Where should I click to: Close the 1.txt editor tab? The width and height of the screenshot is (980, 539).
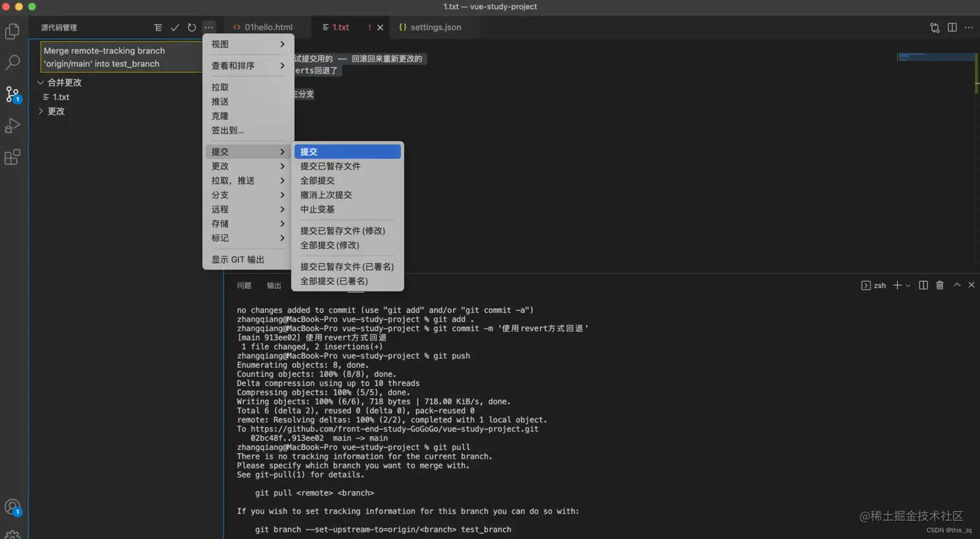click(x=380, y=27)
